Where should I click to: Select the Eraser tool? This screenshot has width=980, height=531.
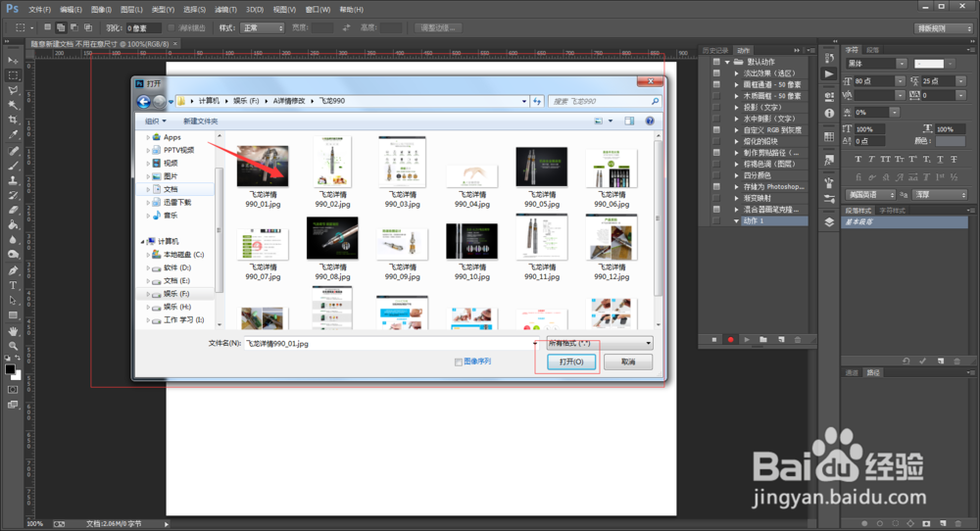coord(13,211)
